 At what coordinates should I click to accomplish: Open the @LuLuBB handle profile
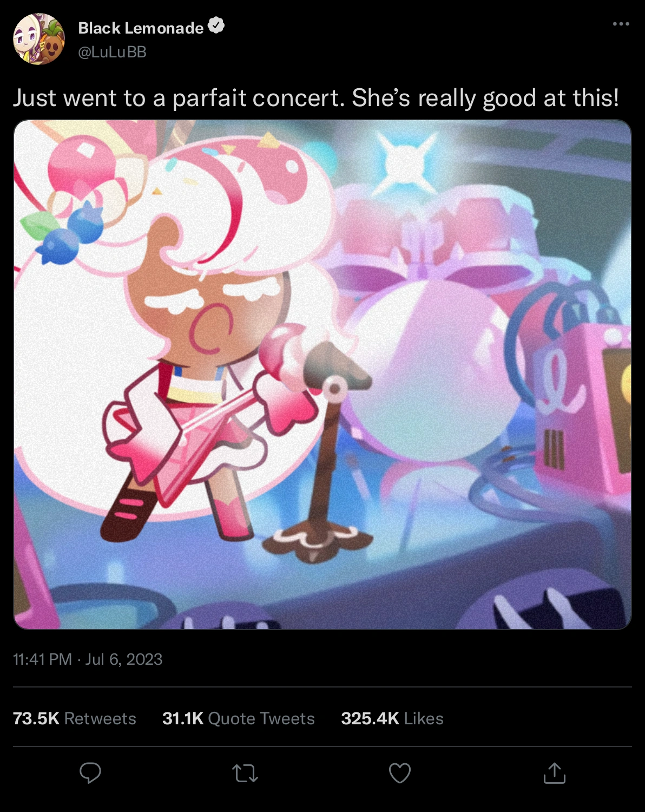[113, 52]
